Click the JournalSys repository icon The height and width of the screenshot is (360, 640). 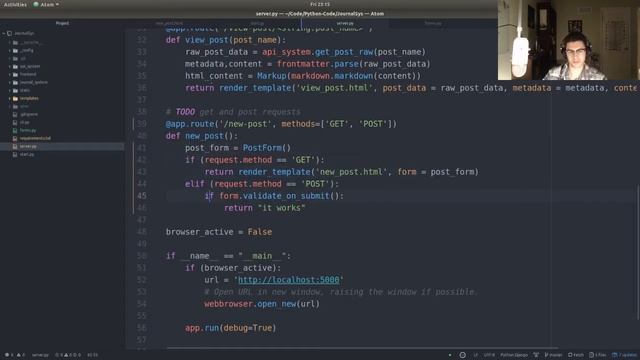click(x=9, y=33)
